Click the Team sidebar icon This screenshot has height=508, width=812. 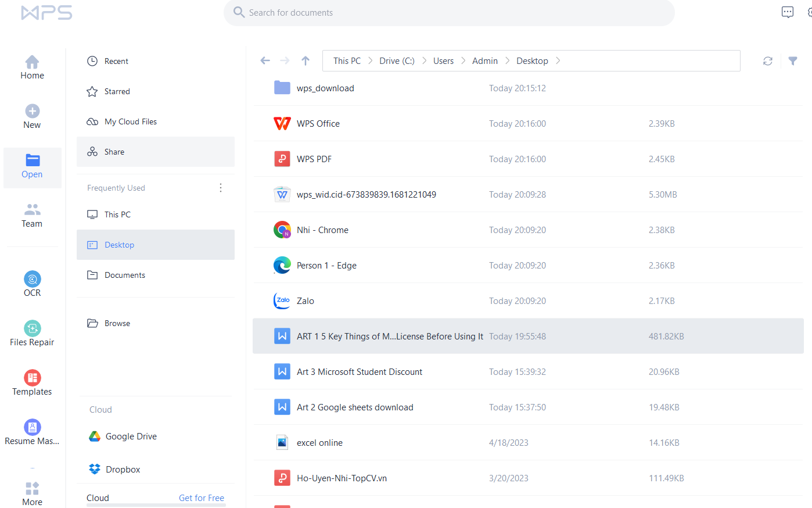pos(32,215)
